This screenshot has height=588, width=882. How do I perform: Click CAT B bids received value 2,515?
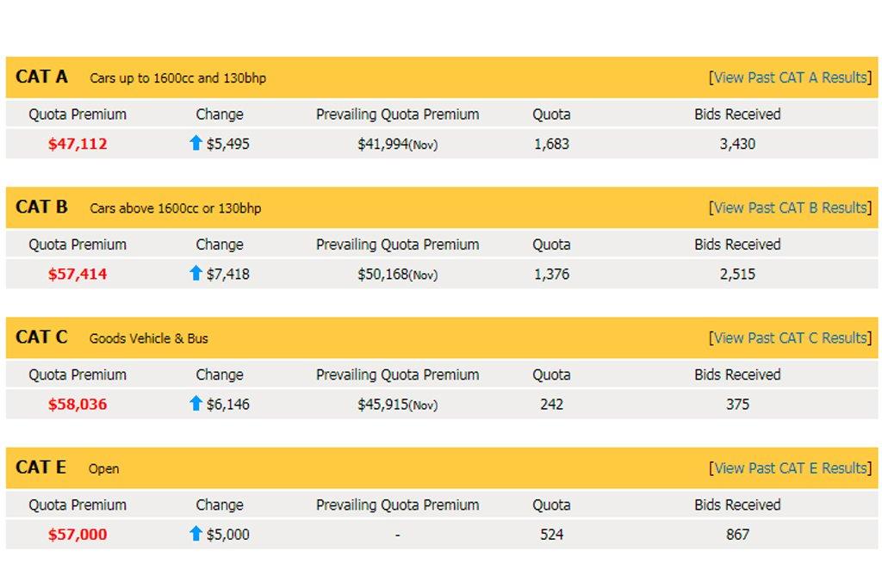737,275
